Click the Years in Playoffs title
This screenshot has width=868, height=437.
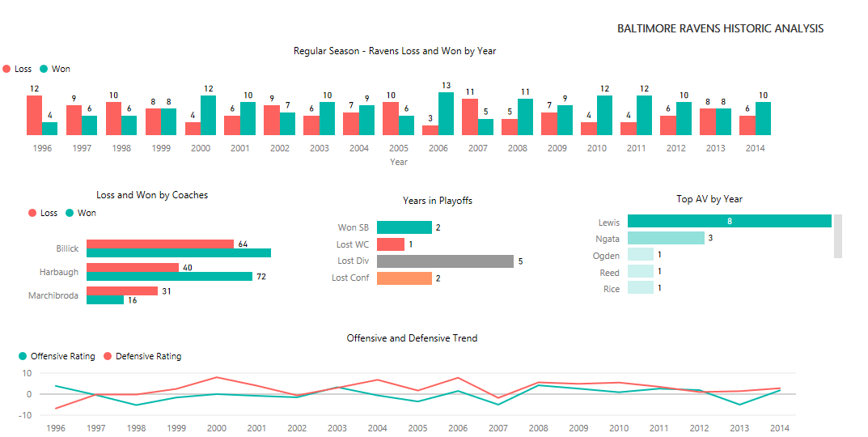coord(438,201)
